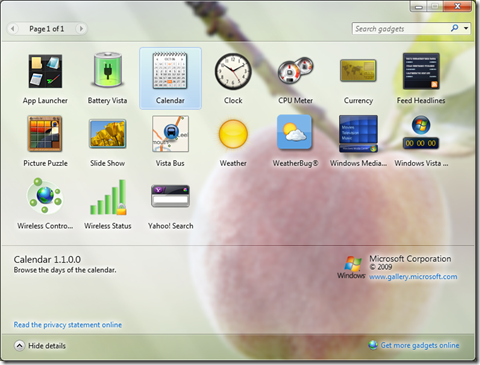Click the Clock gadget icon
This screenshot has width=480, height=365.
click(233, 71)
